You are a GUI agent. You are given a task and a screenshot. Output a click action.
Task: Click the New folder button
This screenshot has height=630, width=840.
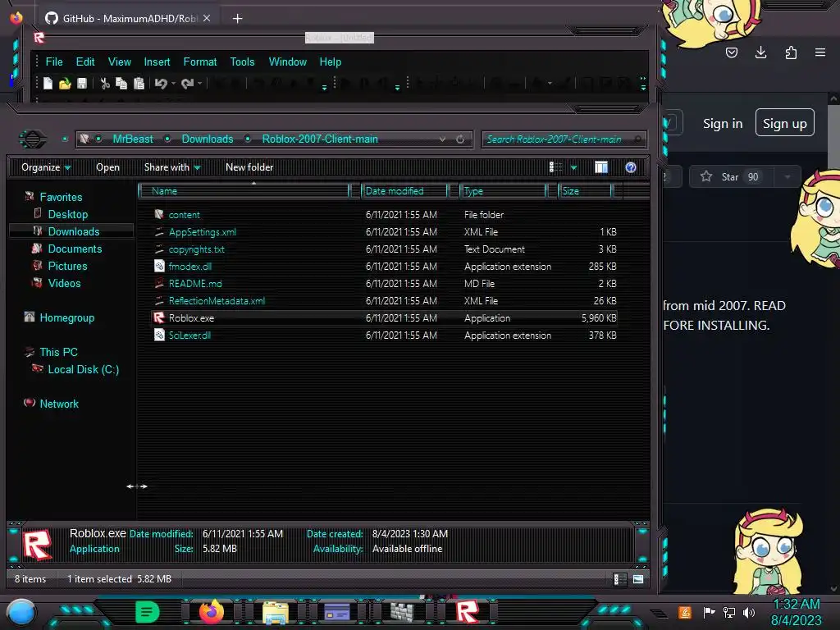click(x=249, y=167)
